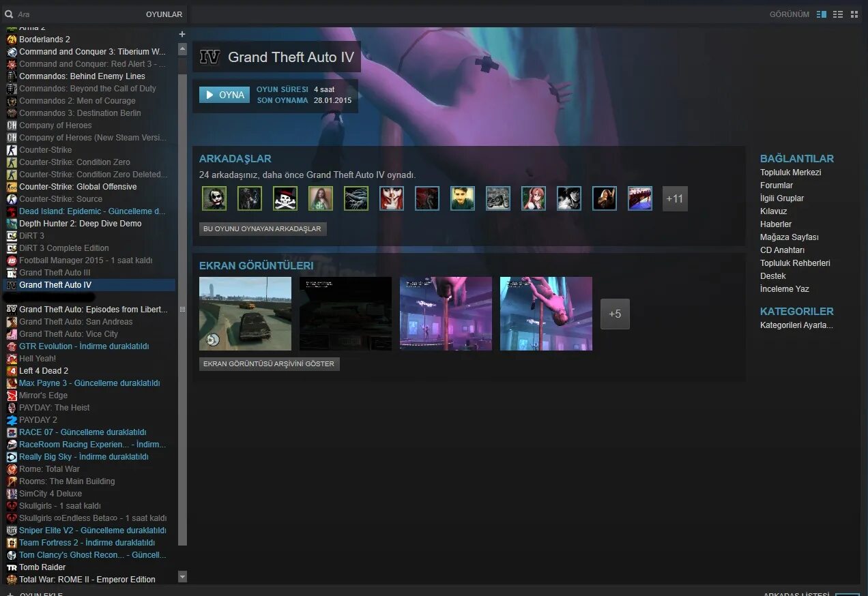The image size is (868, 596).
Task: Select Commandos: Behind Enemy Lines in library
Action: [x=82, y=76]
